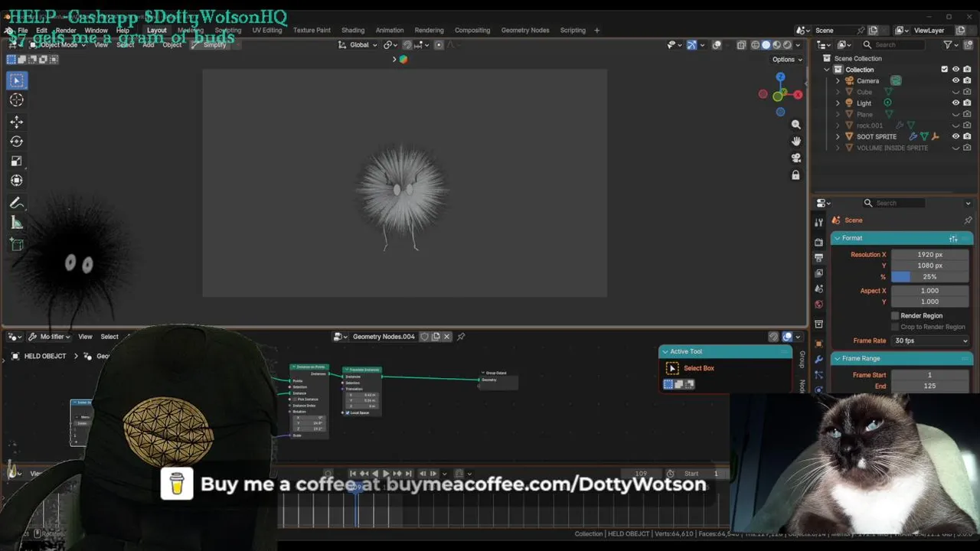
Task: Open the World properties tab
Action: click(x=819, y=304)
